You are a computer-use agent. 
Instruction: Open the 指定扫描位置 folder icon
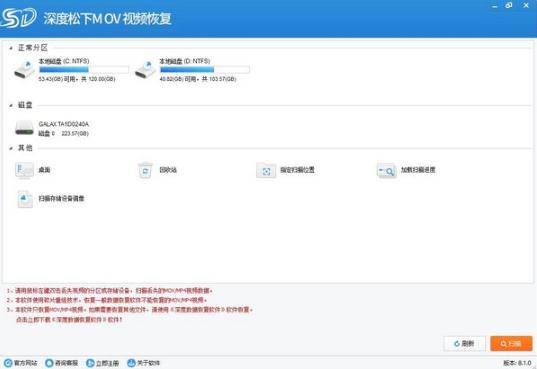[x=266, y=170]
